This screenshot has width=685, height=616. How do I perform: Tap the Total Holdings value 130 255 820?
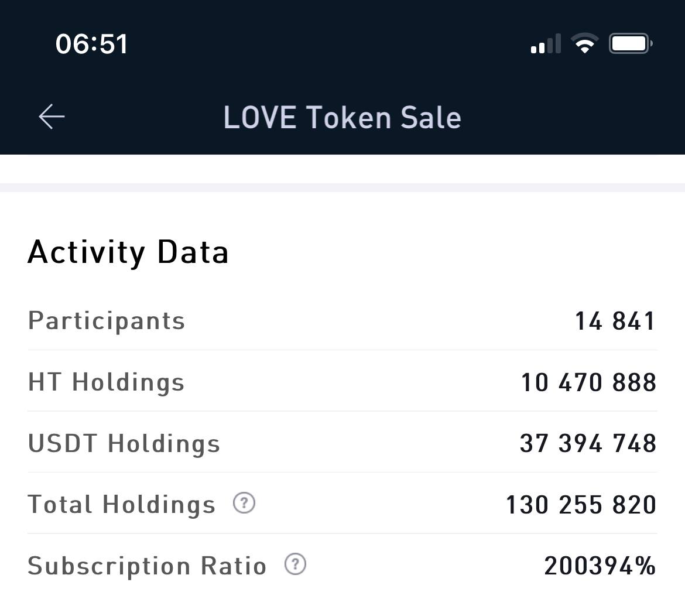coord(581,505)
